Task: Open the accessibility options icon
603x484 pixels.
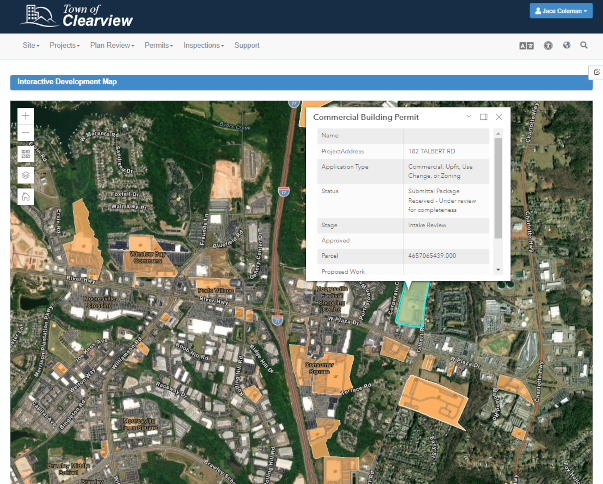Action: (548, 45)
